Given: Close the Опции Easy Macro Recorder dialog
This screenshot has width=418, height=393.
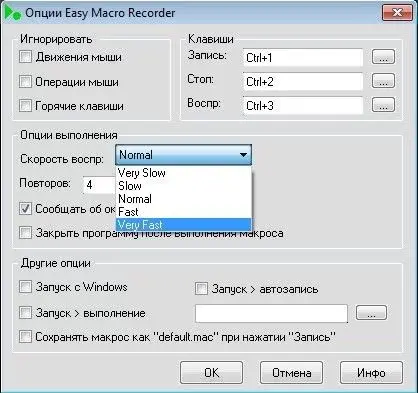Looking at the screenshot, I should (397, 13).
